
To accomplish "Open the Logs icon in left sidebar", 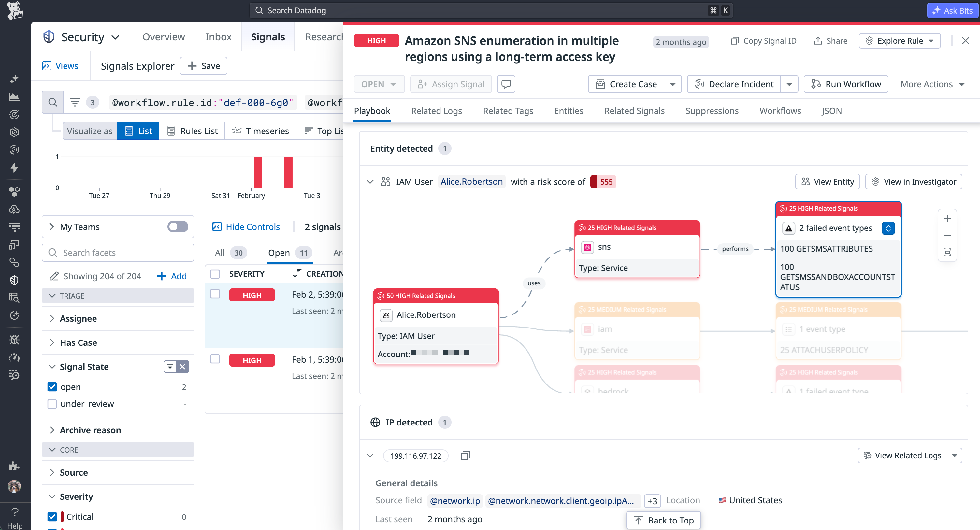I will pyautogui.click(x=14, y=227).
